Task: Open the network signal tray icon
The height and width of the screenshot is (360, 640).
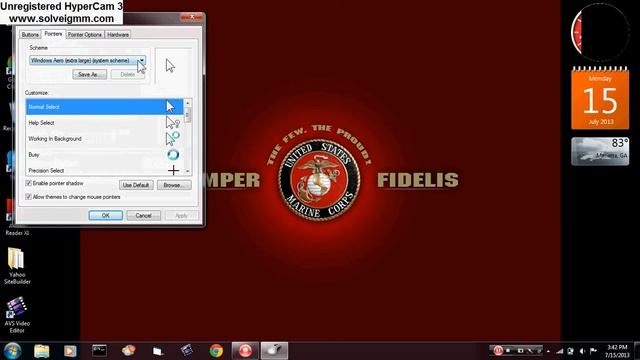Action: point(560,351)
